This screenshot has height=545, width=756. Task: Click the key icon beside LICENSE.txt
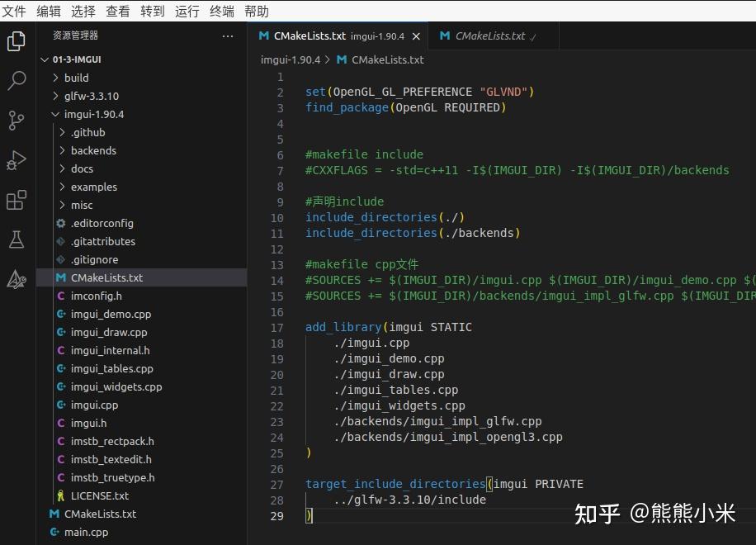click(59, 495)
